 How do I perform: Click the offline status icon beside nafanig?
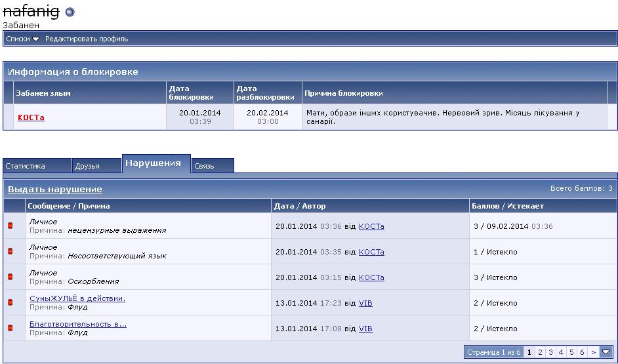coord(70,12)
